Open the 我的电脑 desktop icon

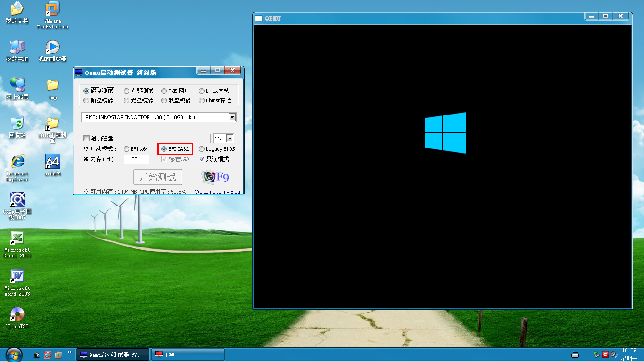coord(17,50)
